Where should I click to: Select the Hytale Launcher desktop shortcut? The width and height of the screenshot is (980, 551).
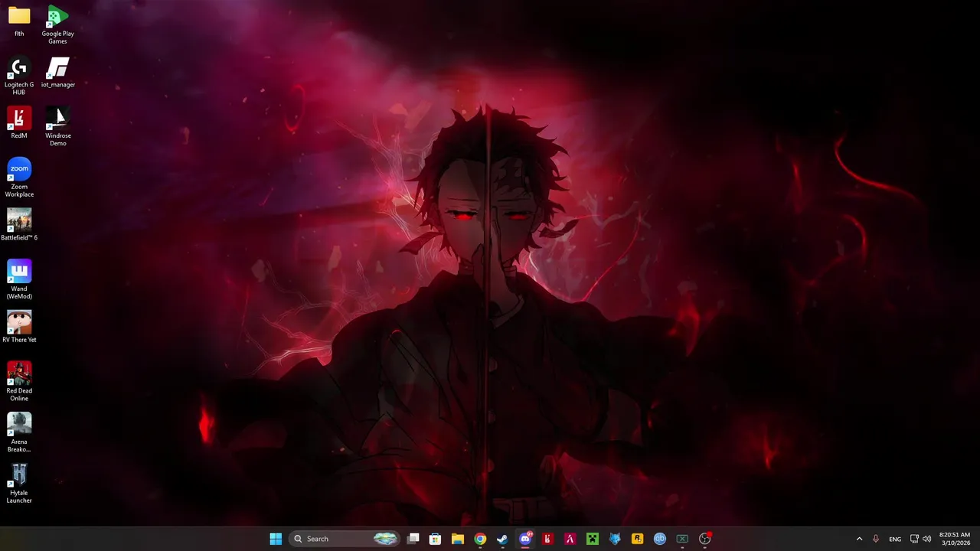click(19, 484)
